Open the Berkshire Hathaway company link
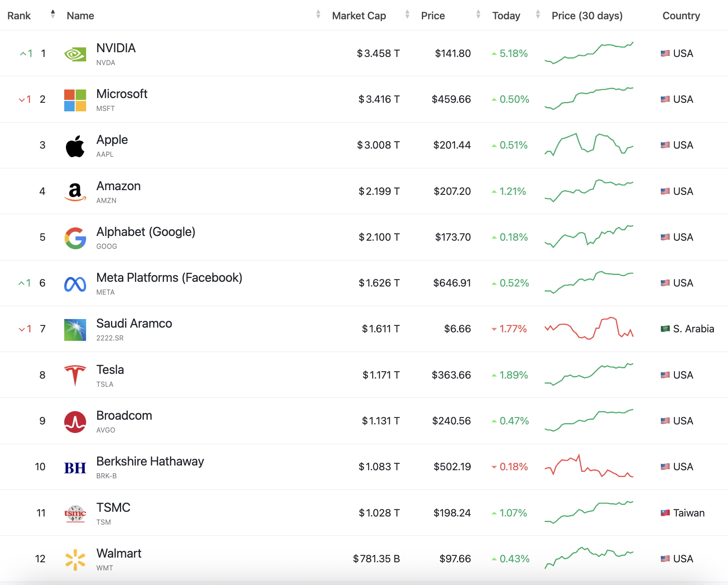This screenshot has width=728, height=585. 150,461
